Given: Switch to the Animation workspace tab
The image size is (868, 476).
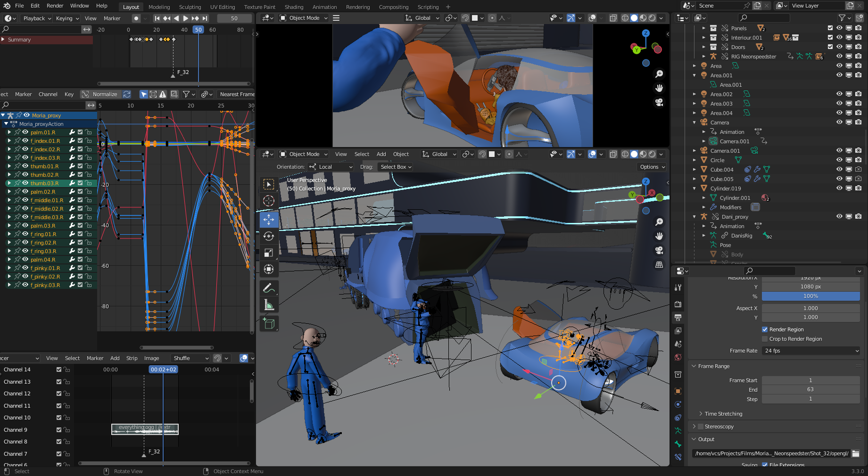Looking at the screenshot, I should (325, 7).
